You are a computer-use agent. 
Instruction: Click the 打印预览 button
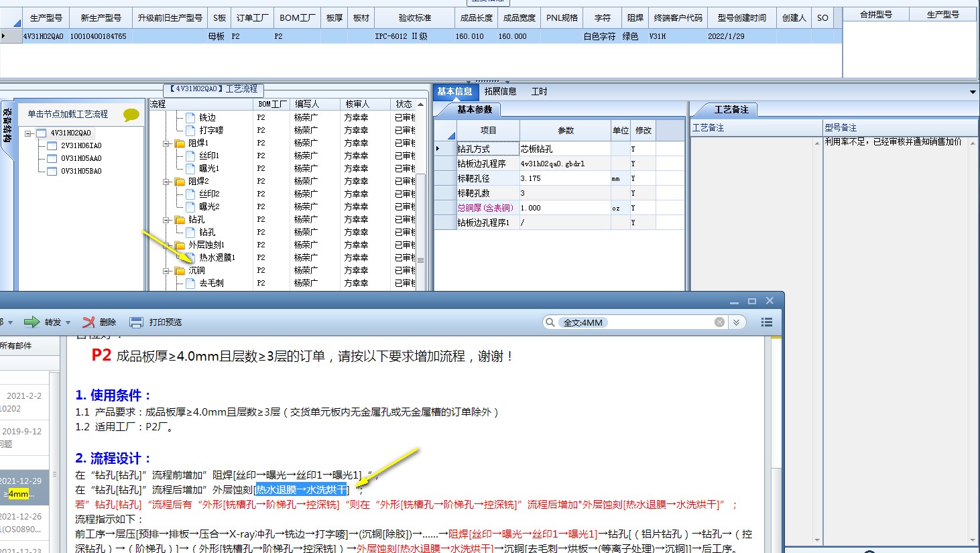(156, 322)
